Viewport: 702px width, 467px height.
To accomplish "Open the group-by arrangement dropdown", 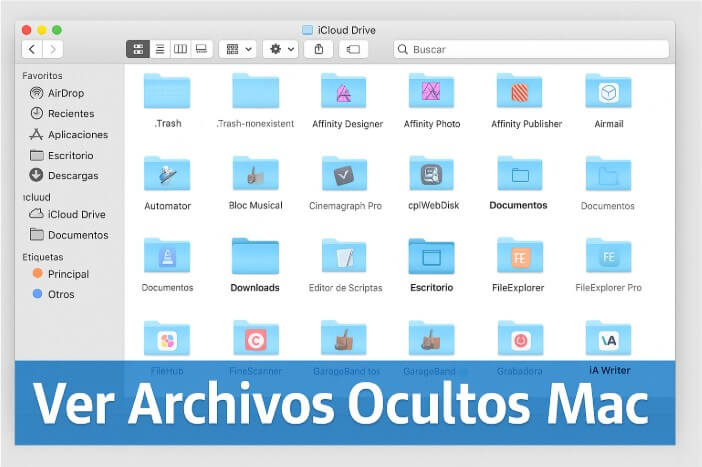I will click(238, 49).
